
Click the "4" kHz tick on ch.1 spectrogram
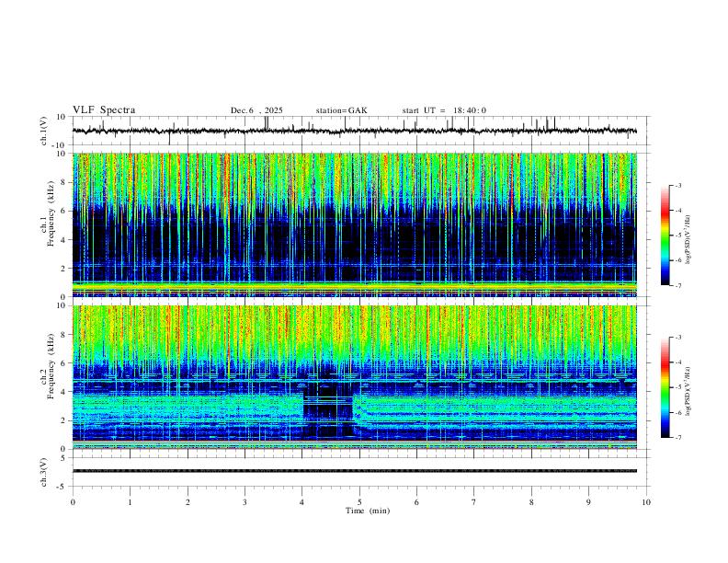tap(63, 240)
